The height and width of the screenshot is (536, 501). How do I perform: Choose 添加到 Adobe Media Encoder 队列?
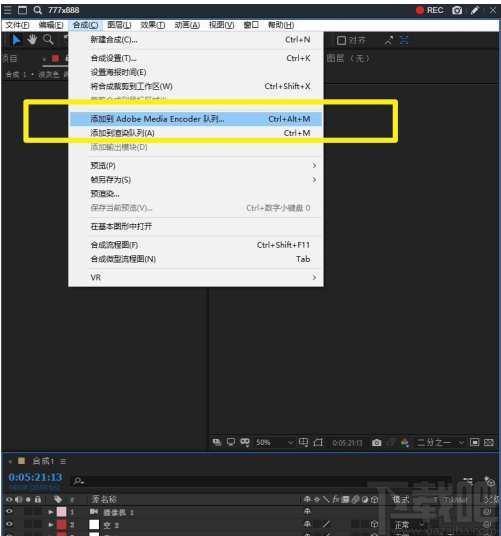[x=196, y=119]
